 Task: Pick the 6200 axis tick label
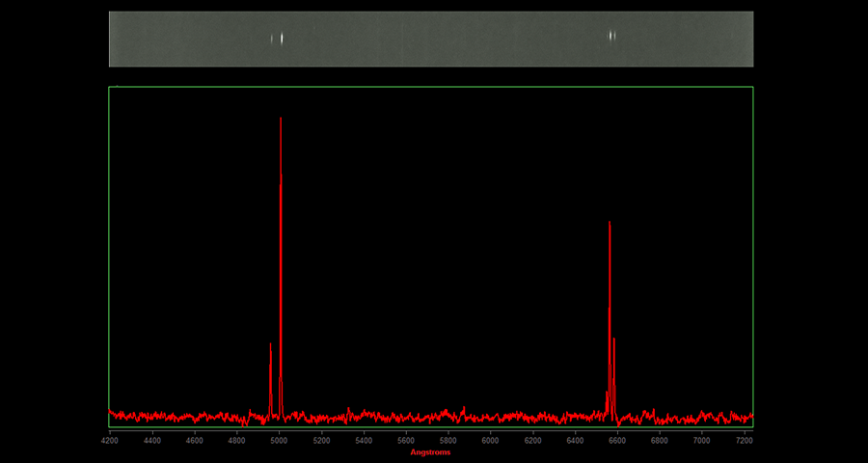[x=532, y=441]
